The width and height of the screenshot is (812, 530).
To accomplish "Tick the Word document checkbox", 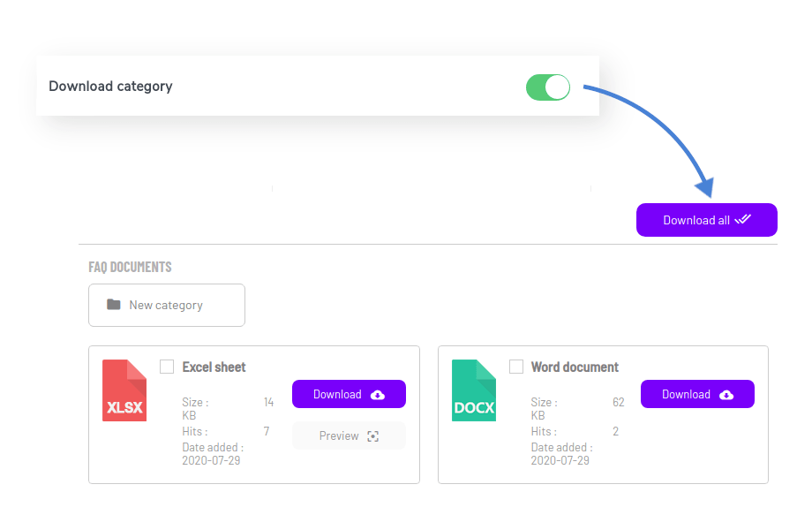I will (516, 367).
